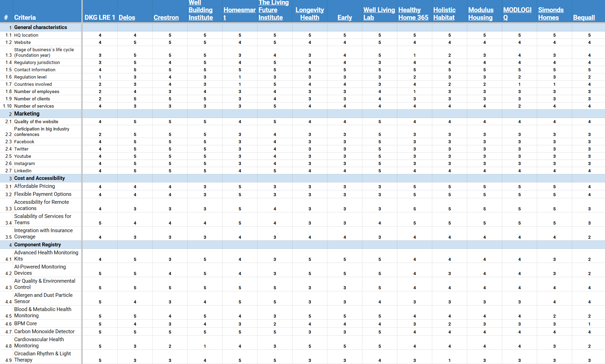The image size is (605, 364).
Task: Open the Holistic Habitat link
Action: pos(444,14)
